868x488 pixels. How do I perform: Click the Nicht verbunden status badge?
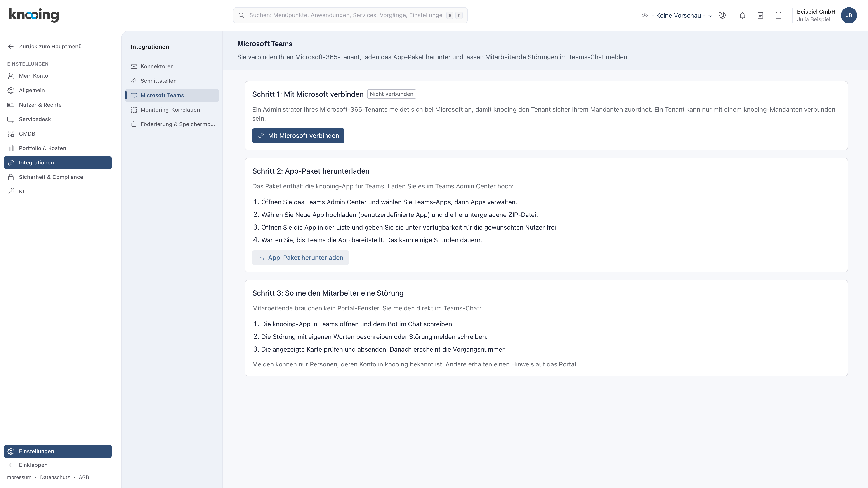(x=392, y=94)
